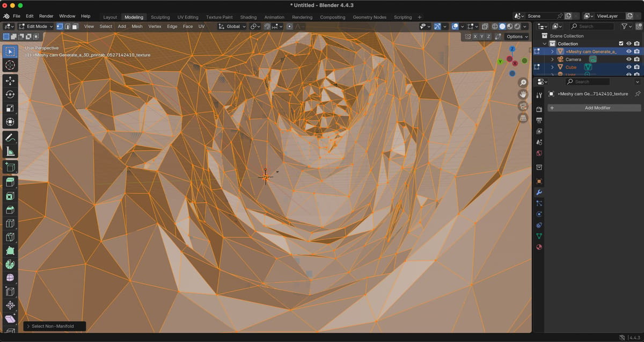Viewport: 644px width, 342px height.
Task: Switch perspective/orthographic grid icon
Action: coord(523,118)
